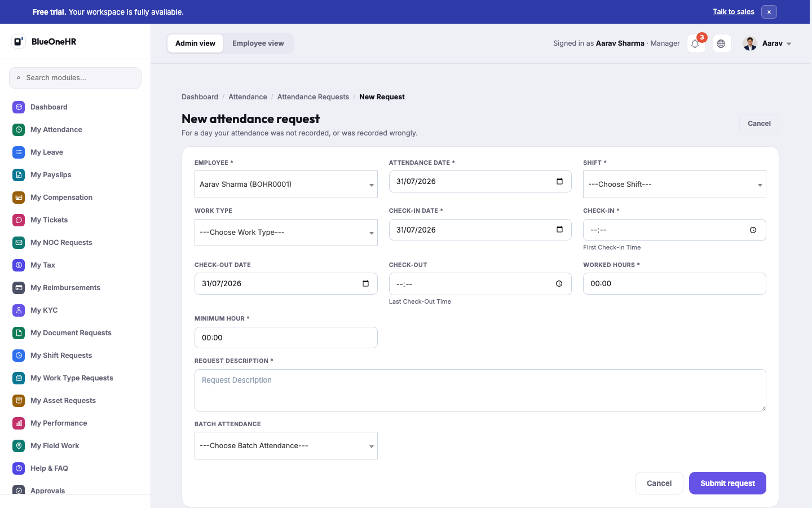Click the globe language icon
The image size is (812, 508).
[722, 43]
